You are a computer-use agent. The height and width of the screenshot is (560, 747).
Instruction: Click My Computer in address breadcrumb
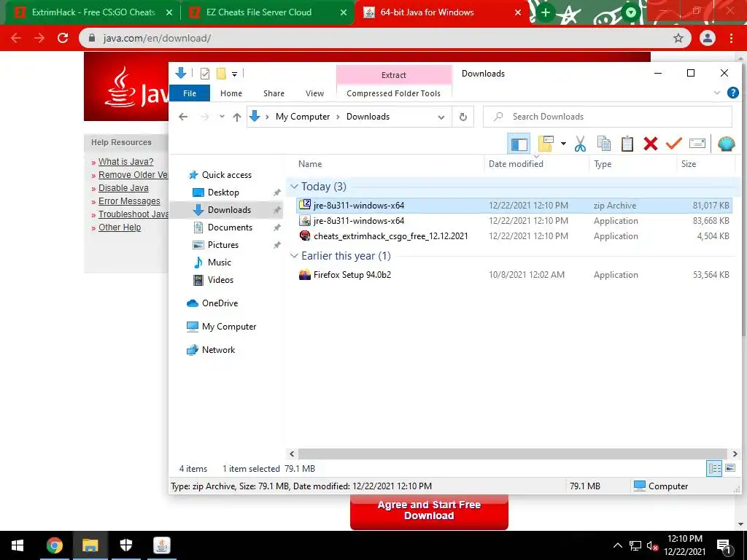303,117
